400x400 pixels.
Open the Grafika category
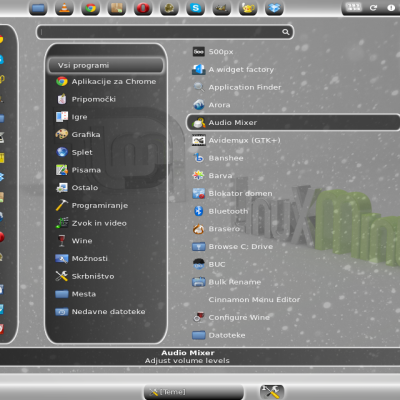(x=78, y=134)
